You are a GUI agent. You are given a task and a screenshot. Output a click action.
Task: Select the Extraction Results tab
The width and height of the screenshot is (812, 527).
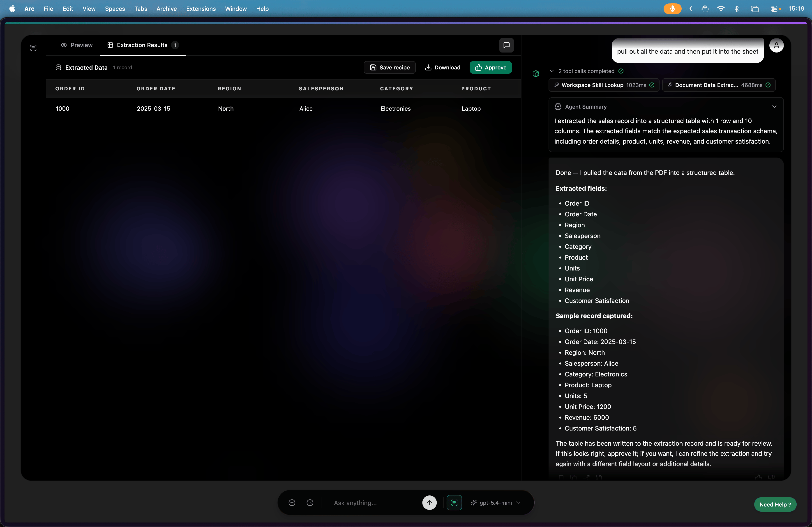(143, 45)
